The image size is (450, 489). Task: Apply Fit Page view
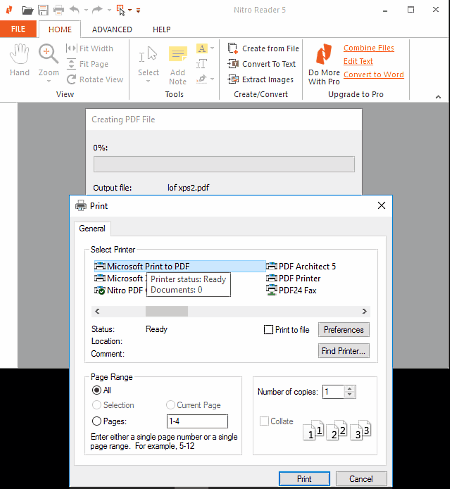click(88, 64)
